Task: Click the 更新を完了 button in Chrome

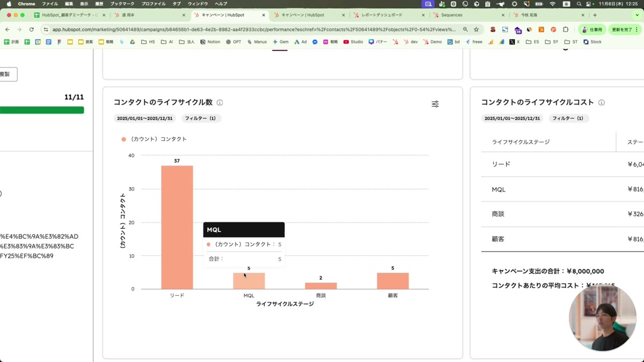Action: coord(623,29)
